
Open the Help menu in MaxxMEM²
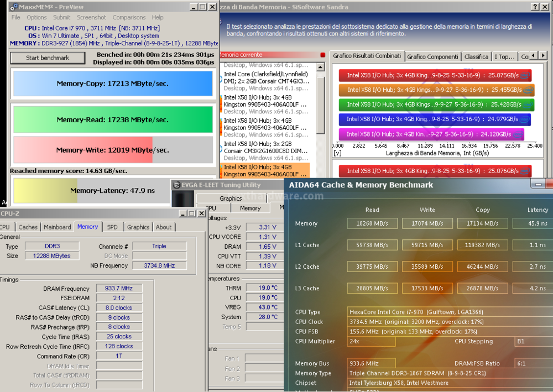tap(158, 17)
